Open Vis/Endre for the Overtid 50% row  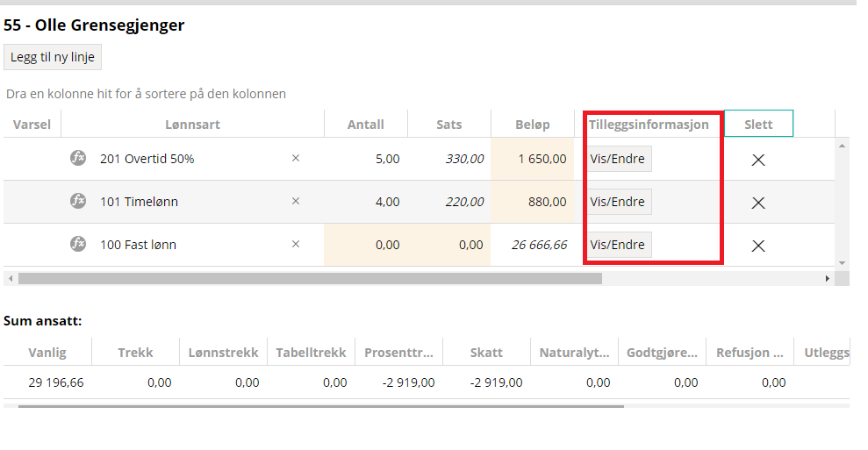(x=618, y=159)
